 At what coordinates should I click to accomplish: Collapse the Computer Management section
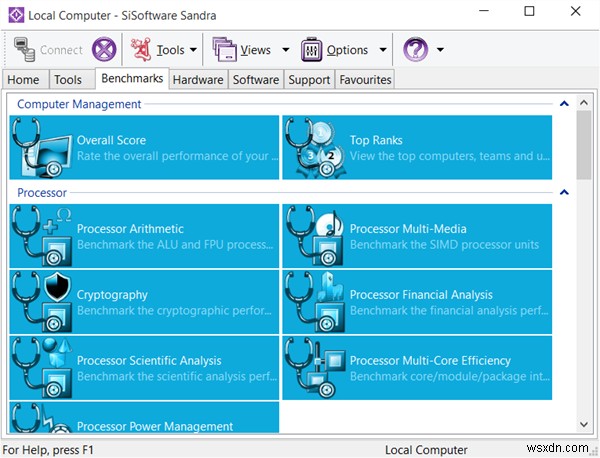pos(563,104)
